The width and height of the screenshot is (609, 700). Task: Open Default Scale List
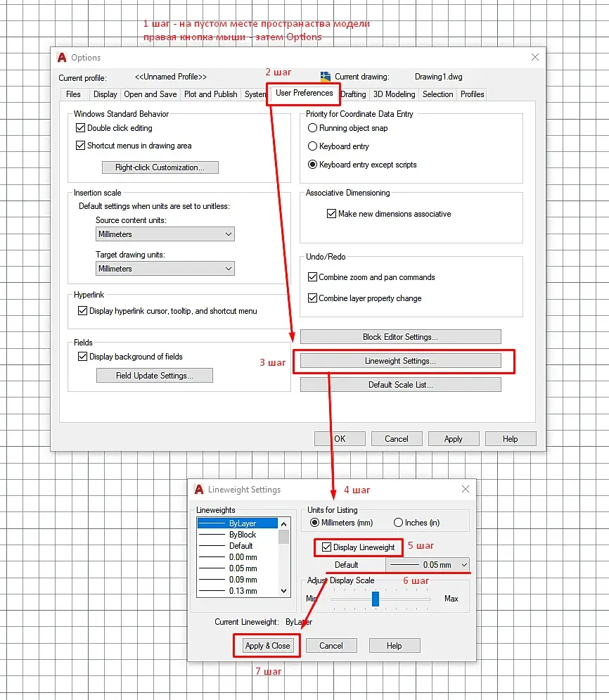tap(400, 384)
